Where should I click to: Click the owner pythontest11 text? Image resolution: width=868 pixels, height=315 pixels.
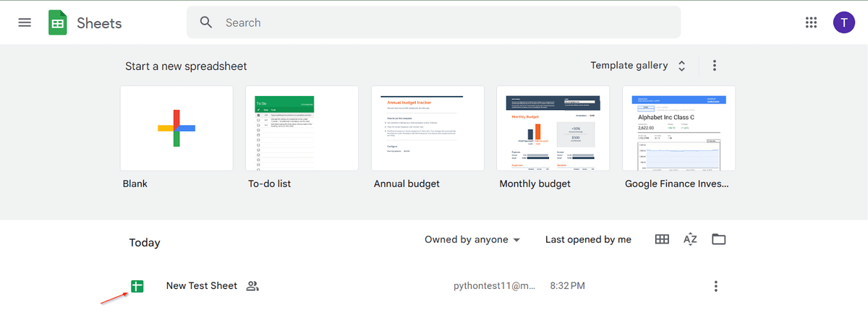[x=494, y=286]
